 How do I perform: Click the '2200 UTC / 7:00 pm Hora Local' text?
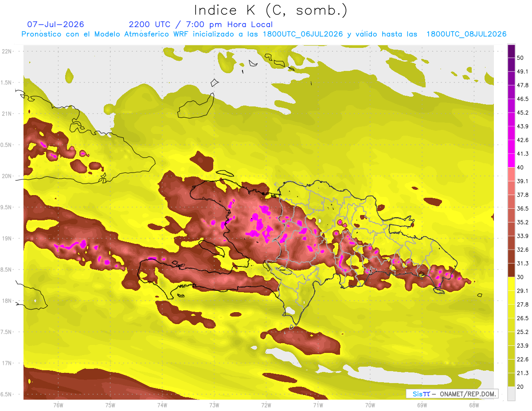[201, 24]
